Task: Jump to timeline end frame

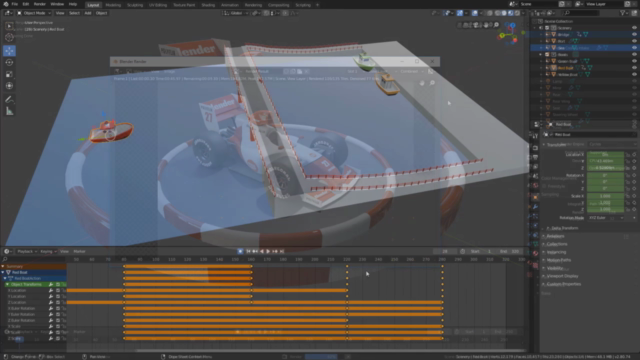Action: 282,251
